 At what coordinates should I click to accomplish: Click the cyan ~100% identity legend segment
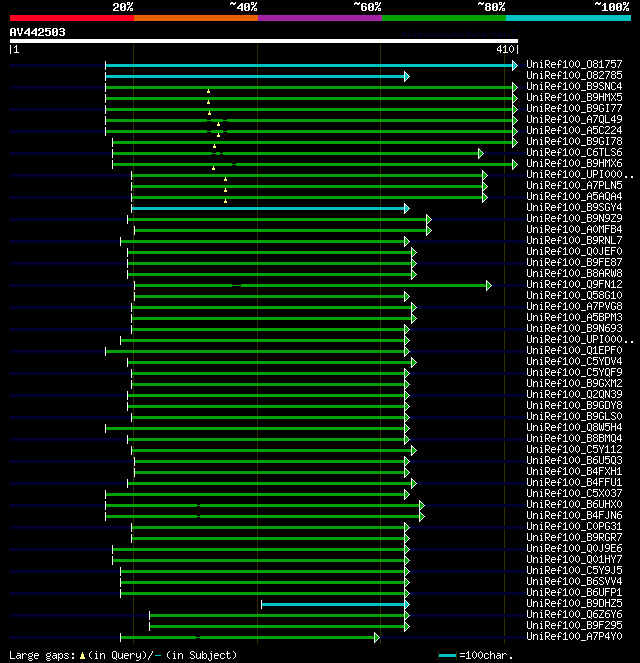[x=568, y=18]
